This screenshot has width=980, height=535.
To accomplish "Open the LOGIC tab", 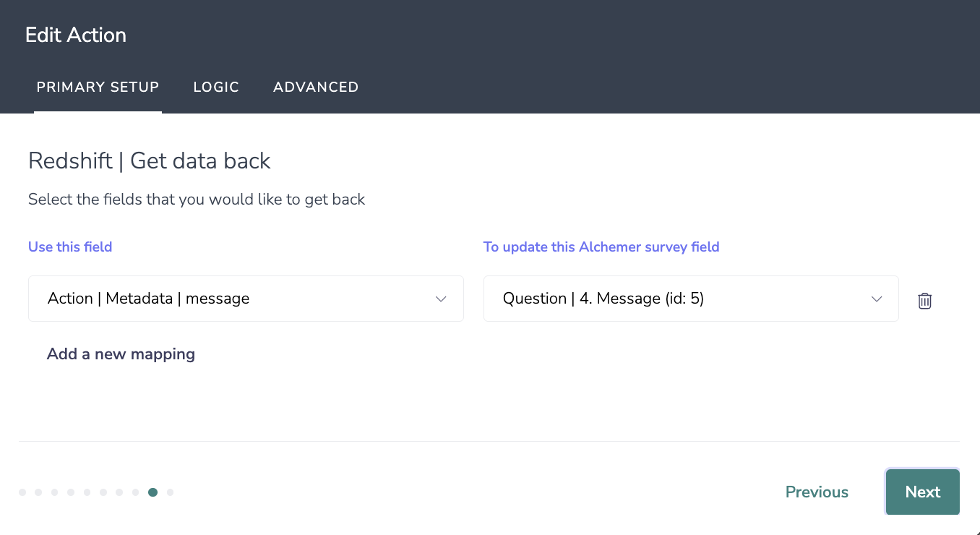I will (x=216, y=87).
